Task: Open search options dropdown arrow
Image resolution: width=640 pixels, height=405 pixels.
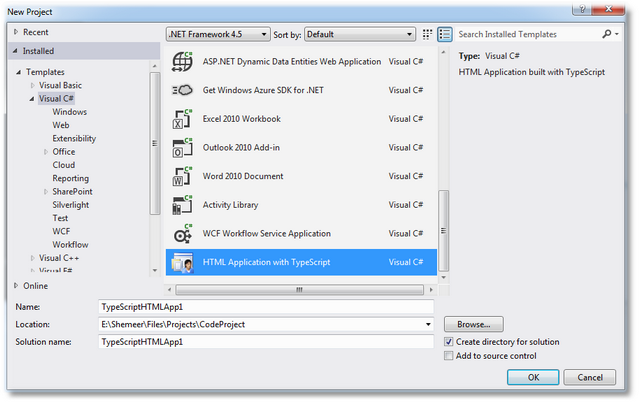Action: click(616, 34)
